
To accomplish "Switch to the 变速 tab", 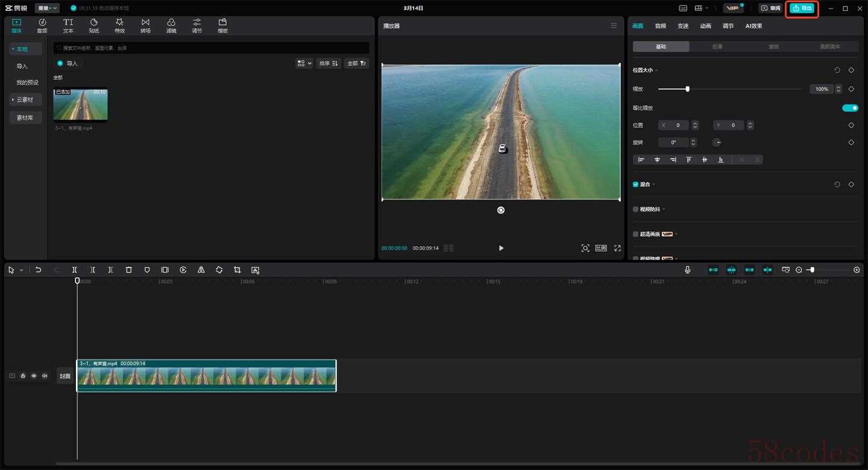I will [683, 26].
